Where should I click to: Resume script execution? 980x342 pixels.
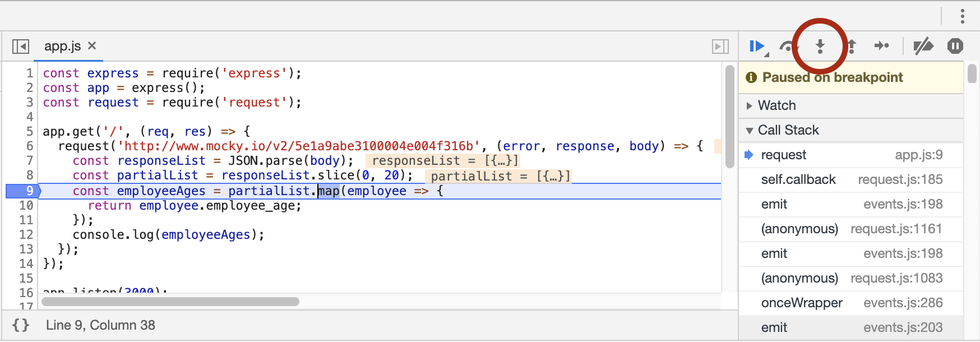tap(756, 47)
